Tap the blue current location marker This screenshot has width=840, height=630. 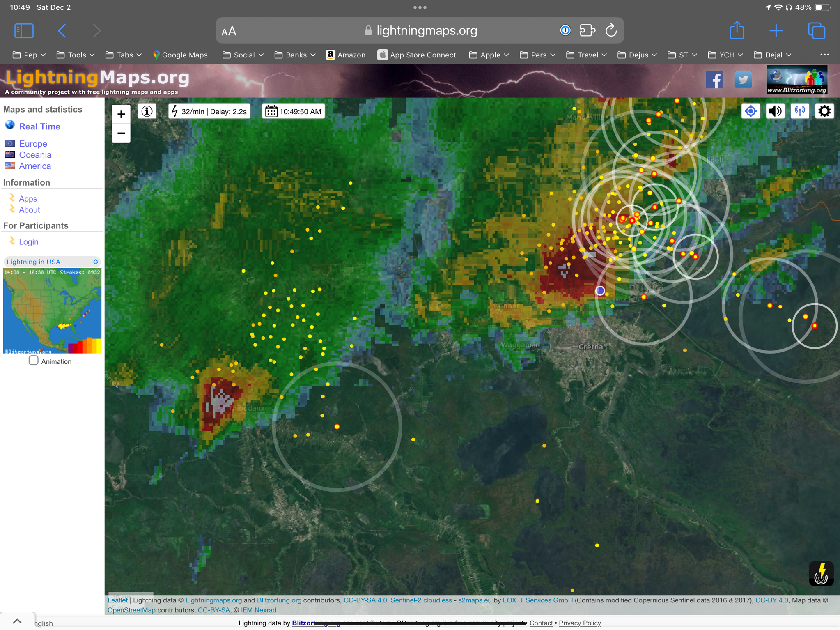[x=600, y=291]
